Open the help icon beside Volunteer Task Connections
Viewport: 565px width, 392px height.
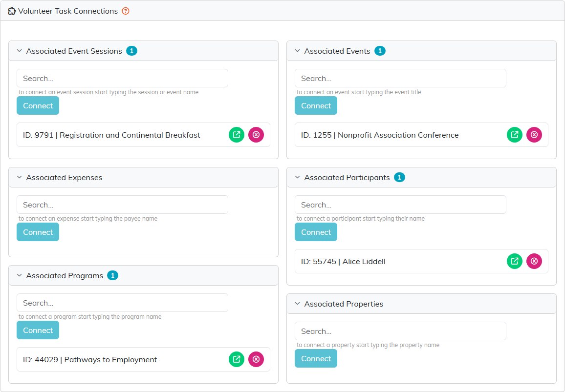(x=126, y=11)
